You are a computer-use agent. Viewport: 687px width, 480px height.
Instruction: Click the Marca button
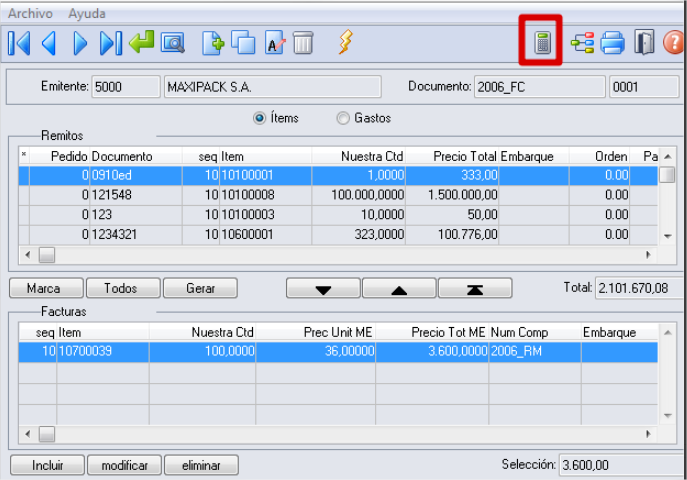tap(46, 288)
